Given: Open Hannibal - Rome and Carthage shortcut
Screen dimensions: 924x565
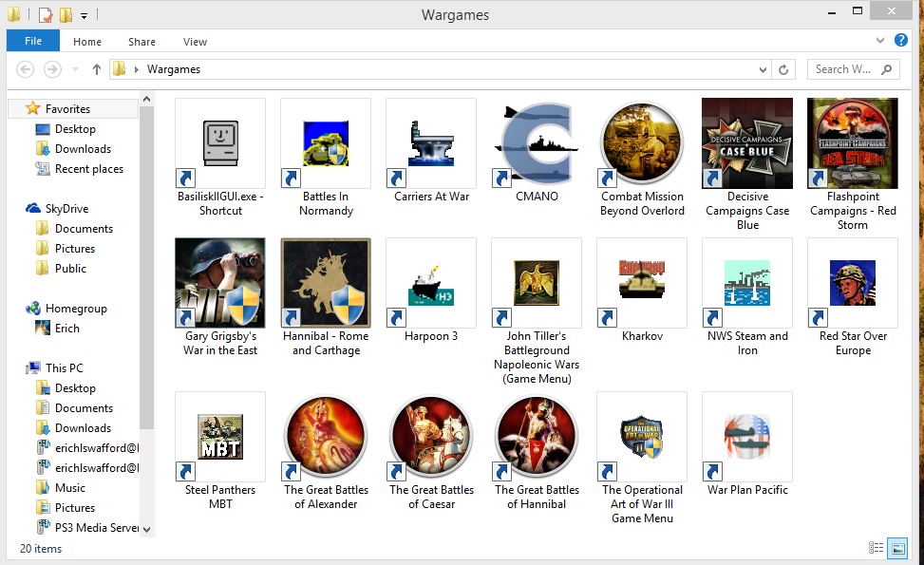Looking at the screenshot, I should 326,283.
